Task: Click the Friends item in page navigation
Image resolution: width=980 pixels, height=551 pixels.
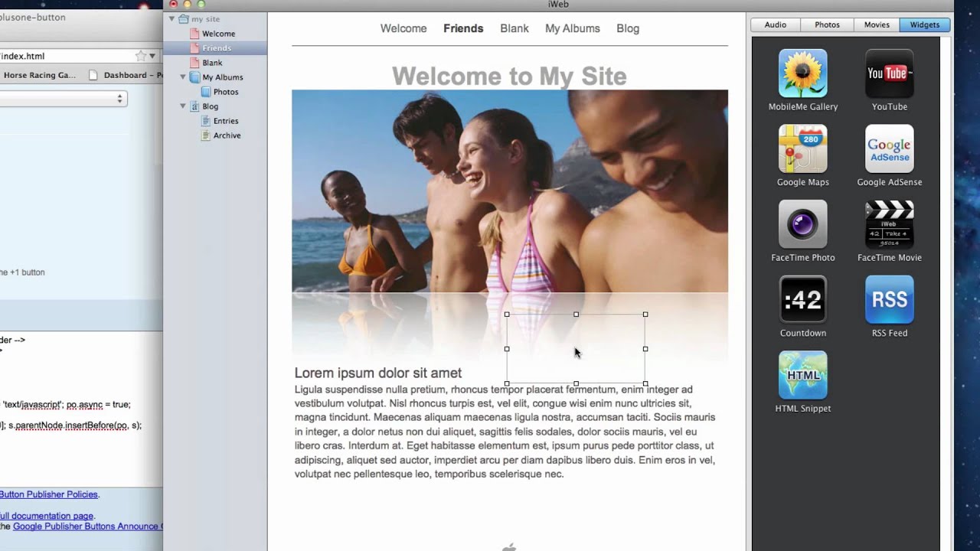Action: coord(463,28)
